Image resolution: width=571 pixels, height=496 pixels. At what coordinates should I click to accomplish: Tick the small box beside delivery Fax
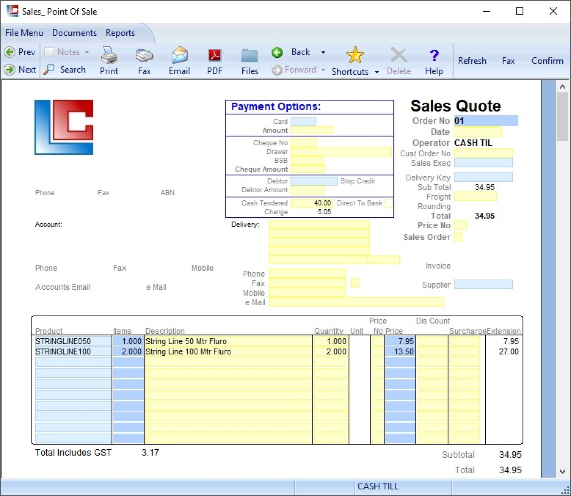(355, 283)
